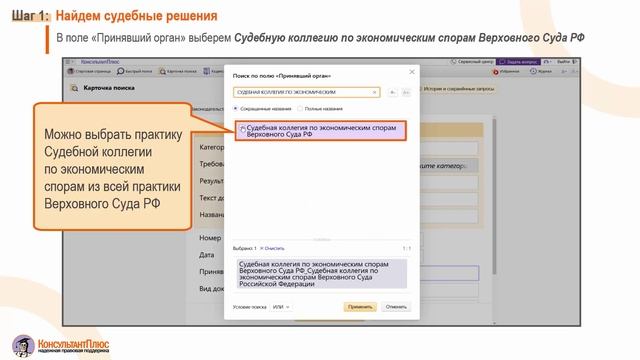The width and height of the screenshot is (640, 360).
Task: Select the «Сокращенные названия» radio button
Action: (x=235, y=109)
